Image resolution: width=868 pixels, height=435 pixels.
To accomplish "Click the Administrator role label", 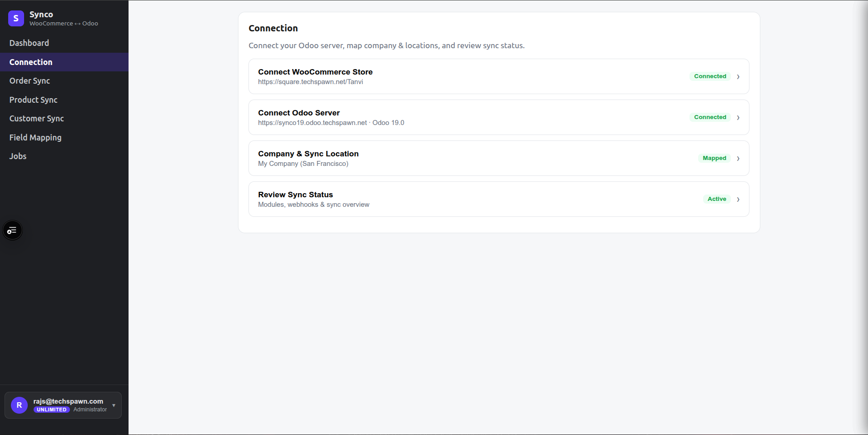I will point(90,410).
